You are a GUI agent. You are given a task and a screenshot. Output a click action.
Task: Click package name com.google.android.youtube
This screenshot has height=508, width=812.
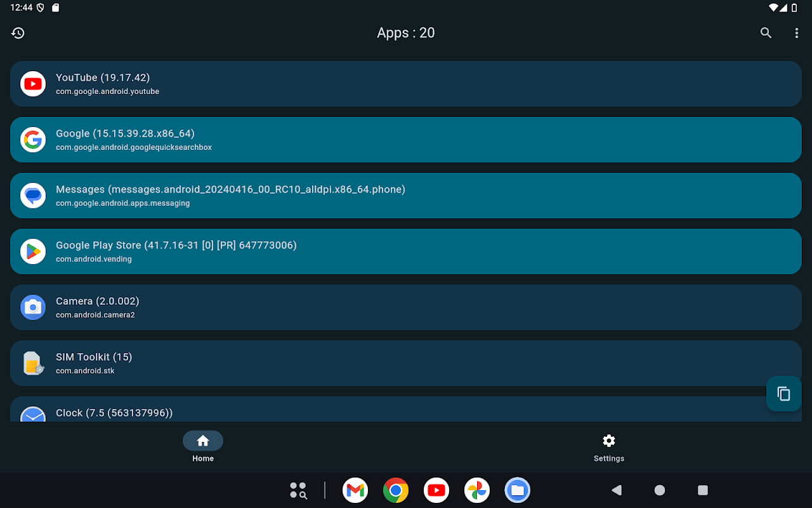click(107, 91)
